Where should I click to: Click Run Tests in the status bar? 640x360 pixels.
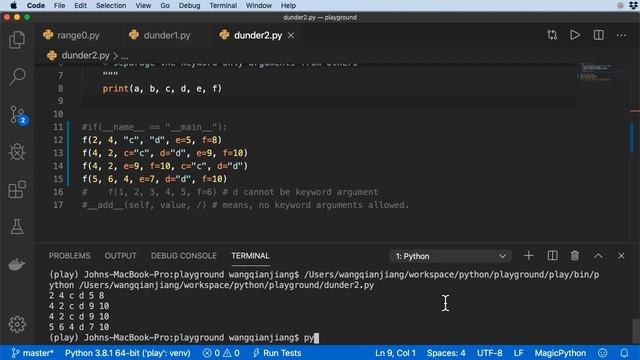[277, 353]
